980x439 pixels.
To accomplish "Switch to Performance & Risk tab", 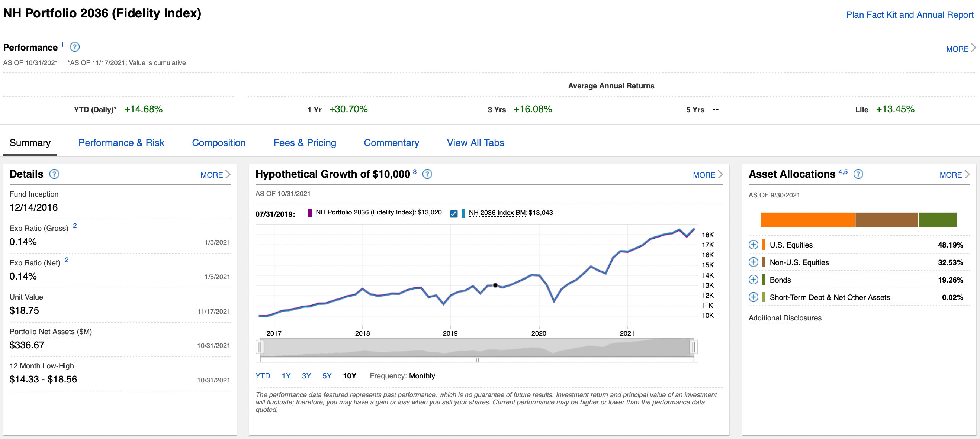I will point(121,143).
